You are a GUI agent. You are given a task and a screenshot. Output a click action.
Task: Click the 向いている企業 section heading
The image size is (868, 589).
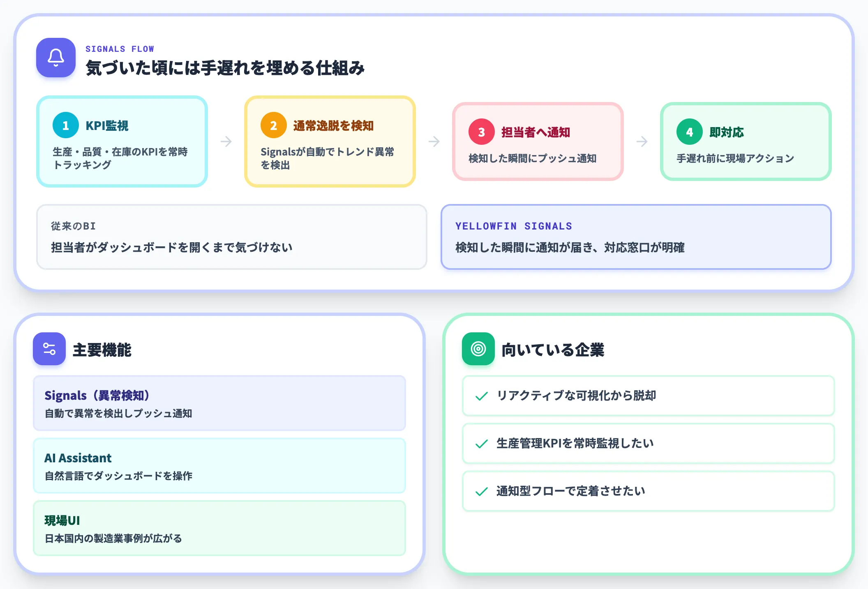click(x=553, y=350)
